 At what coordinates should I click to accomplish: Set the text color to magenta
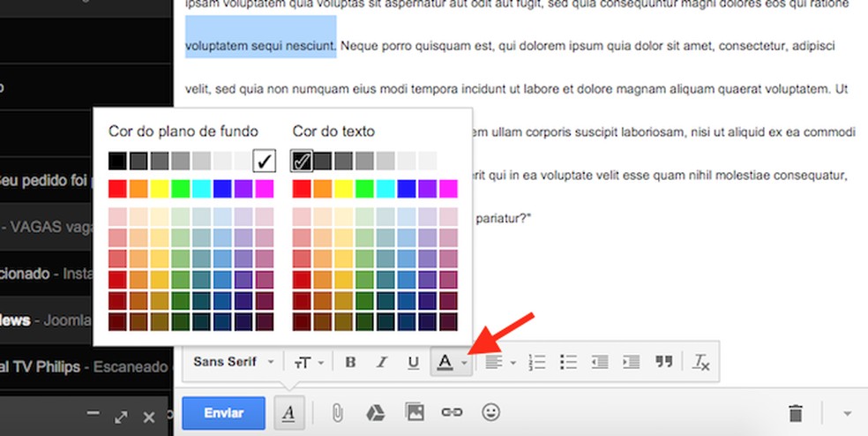coord(449,189)
